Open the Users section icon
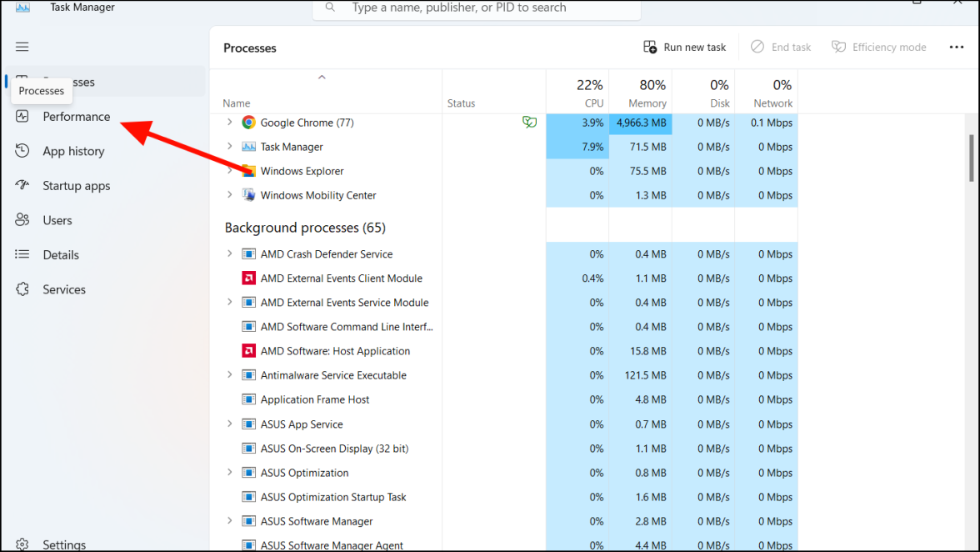Screen dimensions: 980x552 (22, 220)
